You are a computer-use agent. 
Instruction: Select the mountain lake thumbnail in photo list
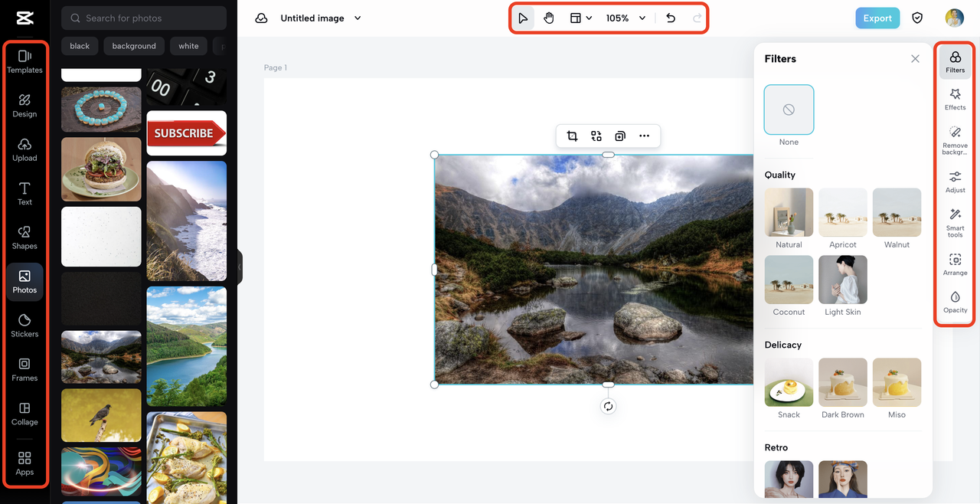101,357
